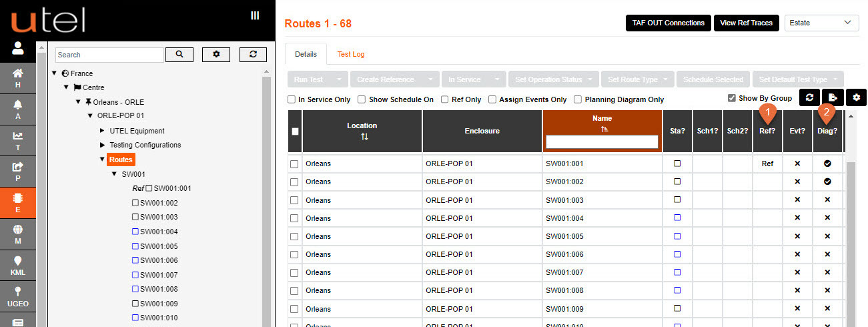Click the export icon above the table
868x327 pixels.
833,97
